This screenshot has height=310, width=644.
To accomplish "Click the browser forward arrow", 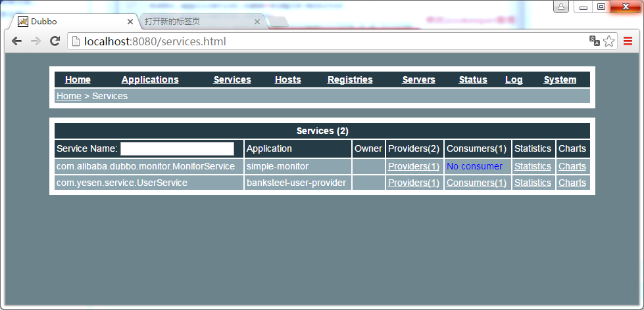I will click(x=36, y=41).
